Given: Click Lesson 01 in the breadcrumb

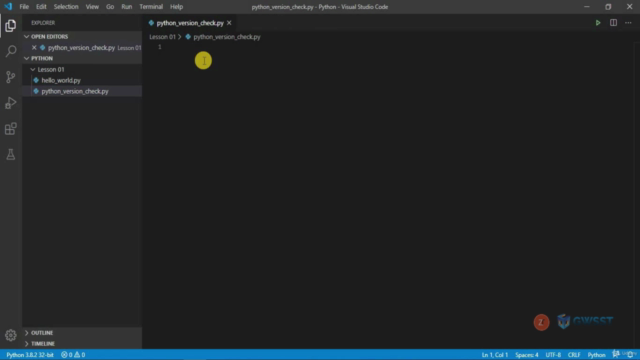Looking at the screenshot, I should 162,37.
